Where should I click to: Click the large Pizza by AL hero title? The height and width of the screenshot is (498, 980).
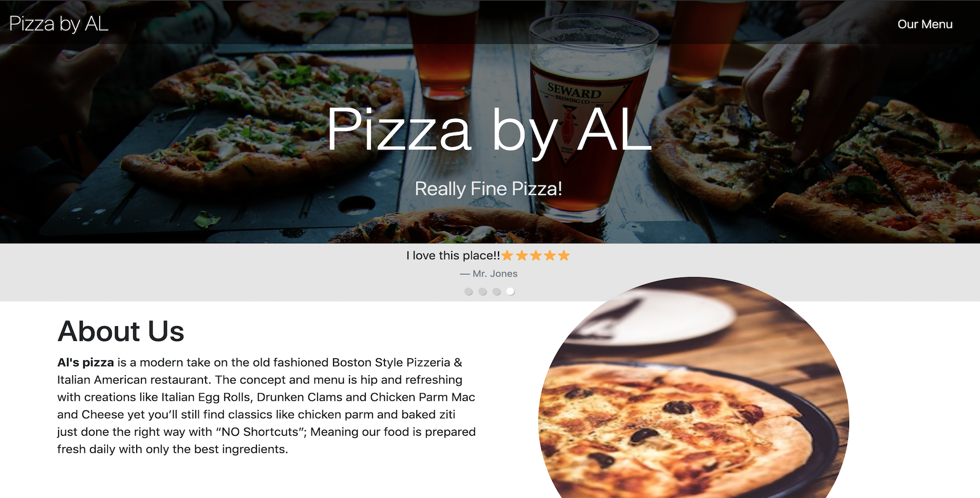(x=489, y=130)
